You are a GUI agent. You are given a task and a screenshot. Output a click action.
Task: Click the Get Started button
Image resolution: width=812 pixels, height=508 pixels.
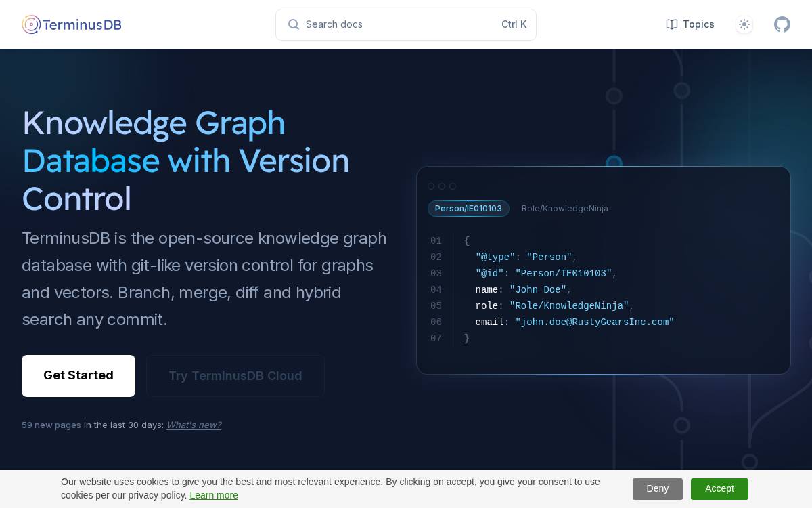point(78,375)
